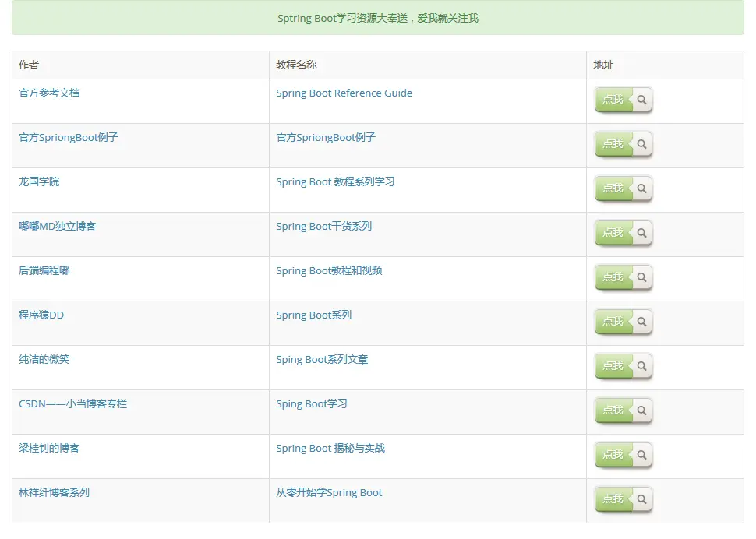The width and height of the screenshot is (756, 539).
Task: Open Sping Boot系列文章 link
Action: [x=322, y=359]
